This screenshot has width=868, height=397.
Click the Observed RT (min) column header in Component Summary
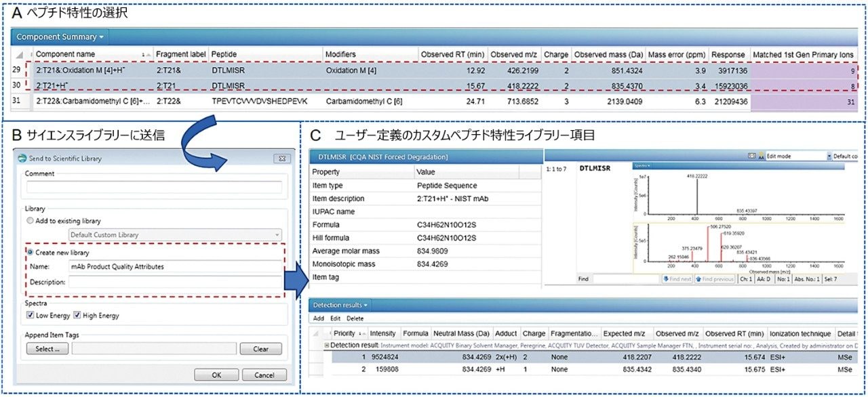coord(452,54)
